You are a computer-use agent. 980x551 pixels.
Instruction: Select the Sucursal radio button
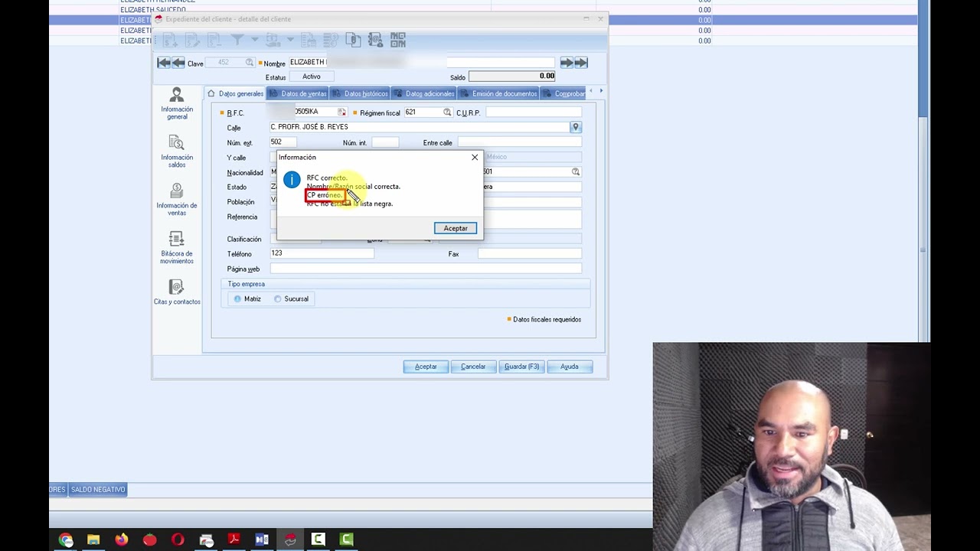pyautogui.click(x=278, y=299)
